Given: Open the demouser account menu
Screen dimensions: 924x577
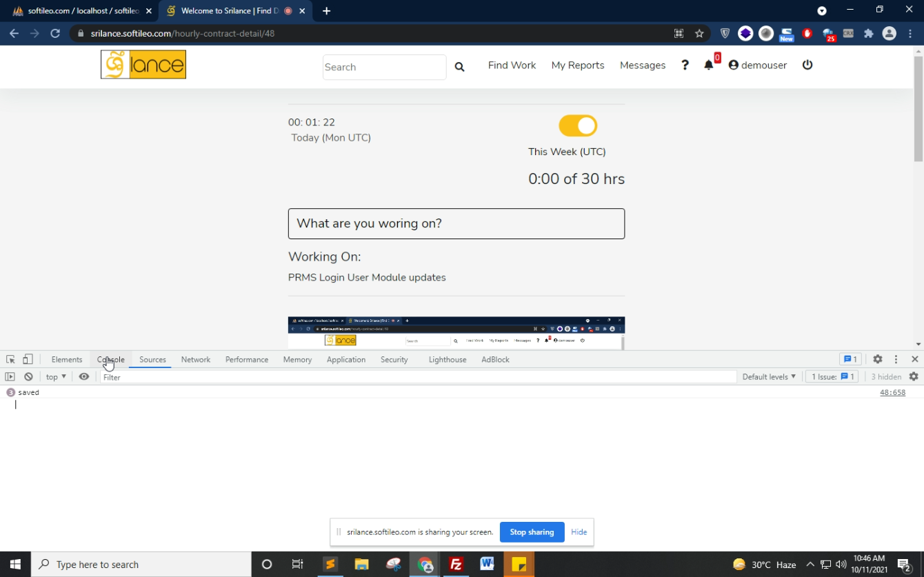Looking at the screenshot, I should point(757,65).
